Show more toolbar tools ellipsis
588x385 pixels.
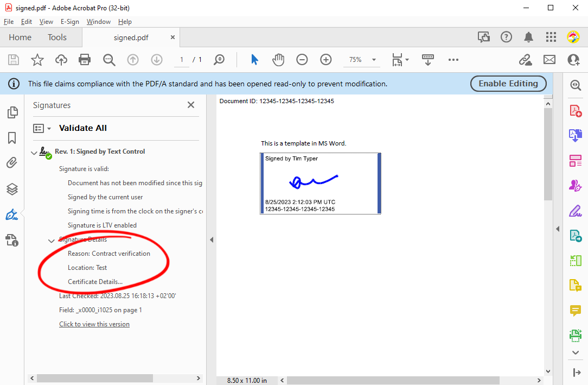pyautogui.click(x=453, y=60)
